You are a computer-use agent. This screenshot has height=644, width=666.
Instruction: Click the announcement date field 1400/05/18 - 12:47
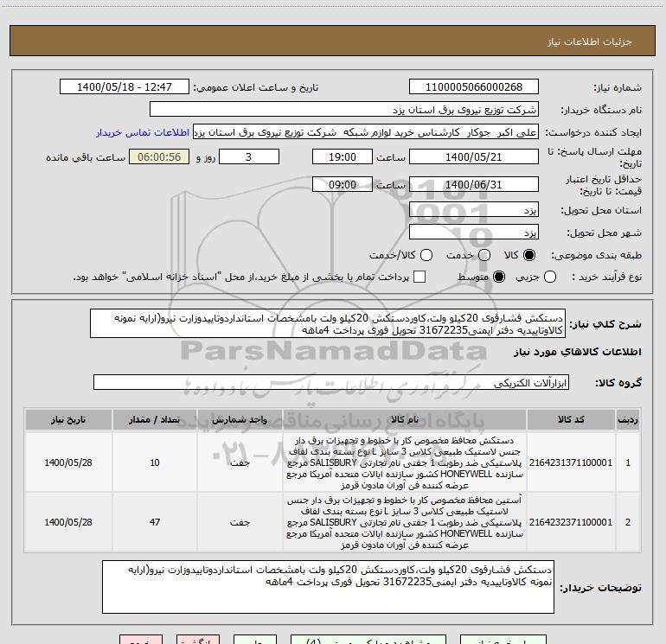tap(125, 87)
